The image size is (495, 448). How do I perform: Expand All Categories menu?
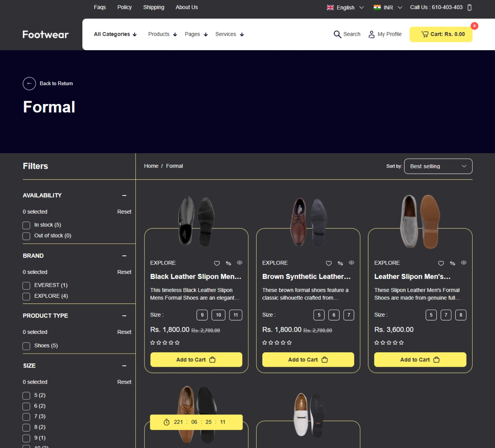click(115, 34)
